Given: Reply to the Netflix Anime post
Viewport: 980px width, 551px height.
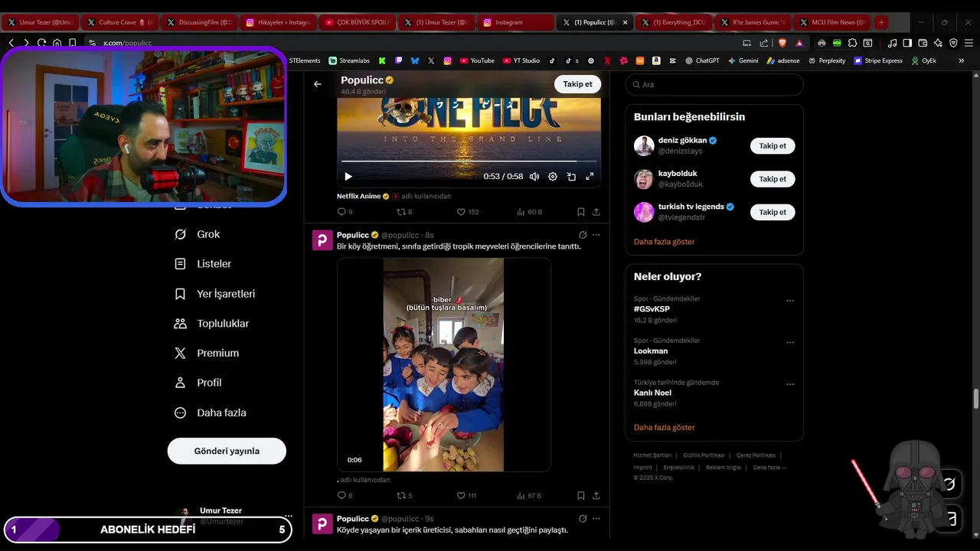Looking at the screenshot, I should (345, 212).
